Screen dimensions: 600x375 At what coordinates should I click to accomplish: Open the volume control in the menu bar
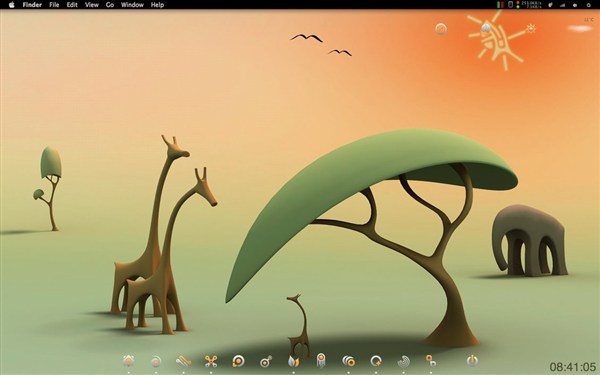(x=575, y=5)
